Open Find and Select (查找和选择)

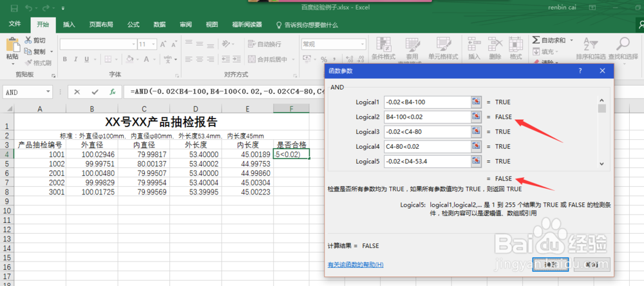pyautogui.click(x=623, y=48)
